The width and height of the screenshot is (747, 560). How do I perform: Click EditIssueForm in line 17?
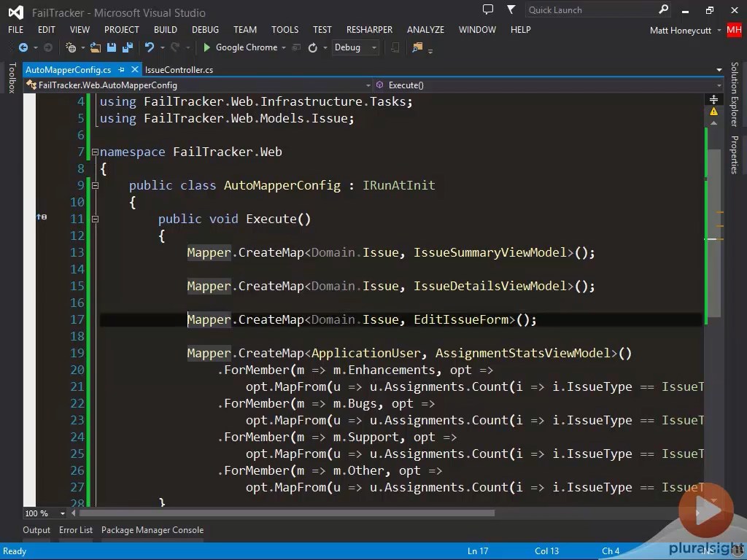click(x=461, y=319)
